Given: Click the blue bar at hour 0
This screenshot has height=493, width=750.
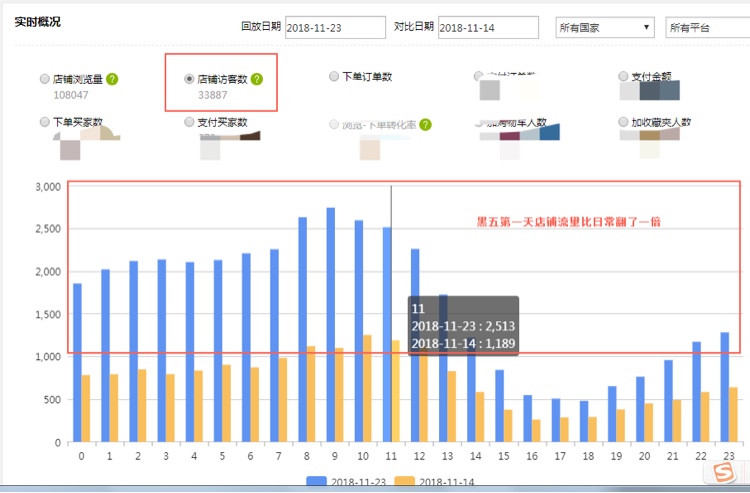Looking at the screenshot, I should coord(77,362).
